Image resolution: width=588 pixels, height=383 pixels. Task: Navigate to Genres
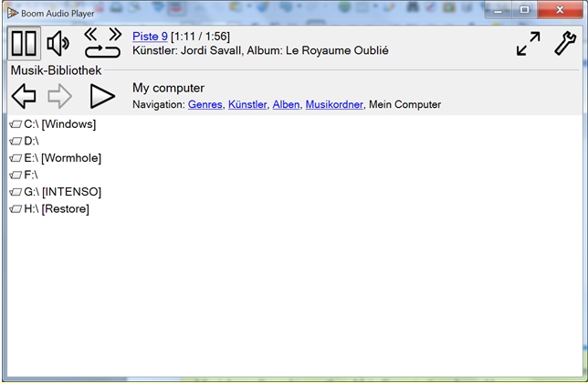pyautogui.click(x=205, y=105)
